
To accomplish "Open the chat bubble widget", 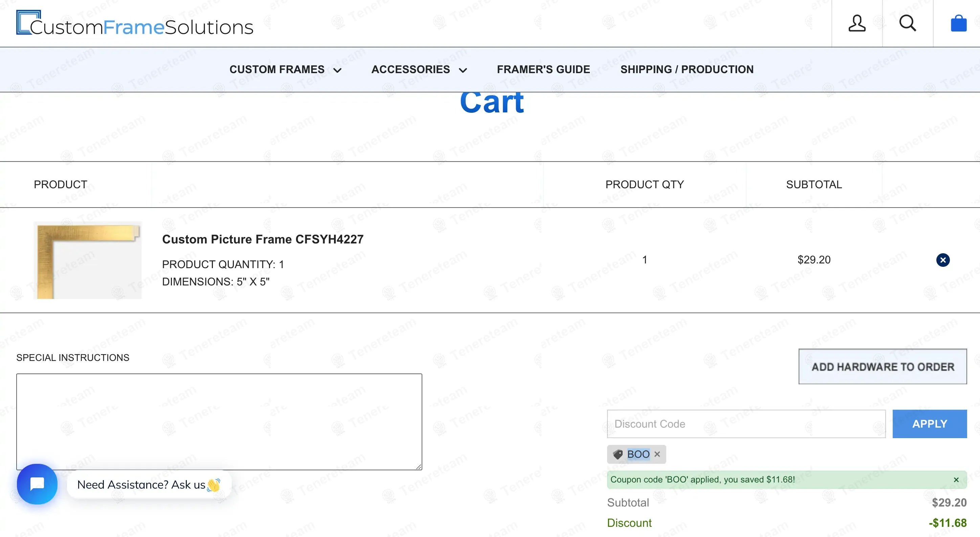I will coord(37,484).
